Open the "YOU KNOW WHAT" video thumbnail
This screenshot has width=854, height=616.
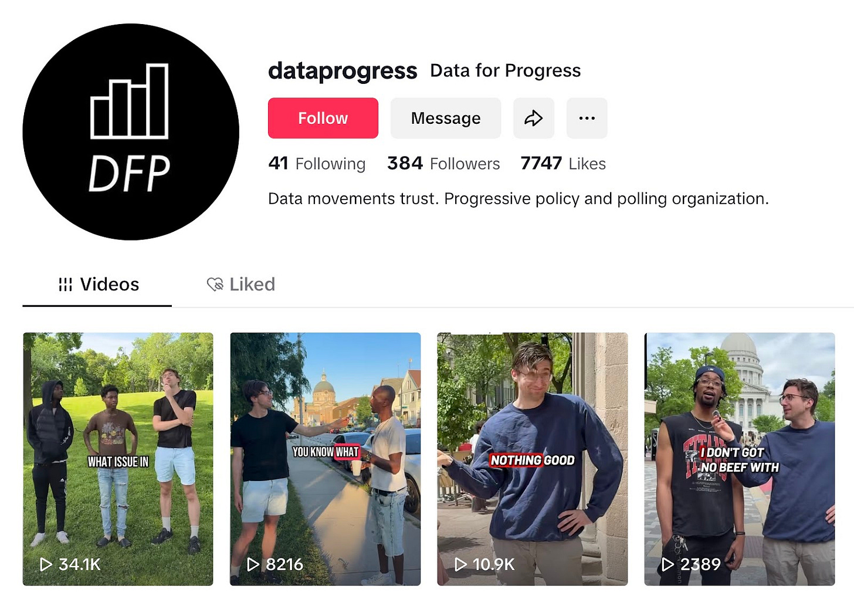point(325,459)
